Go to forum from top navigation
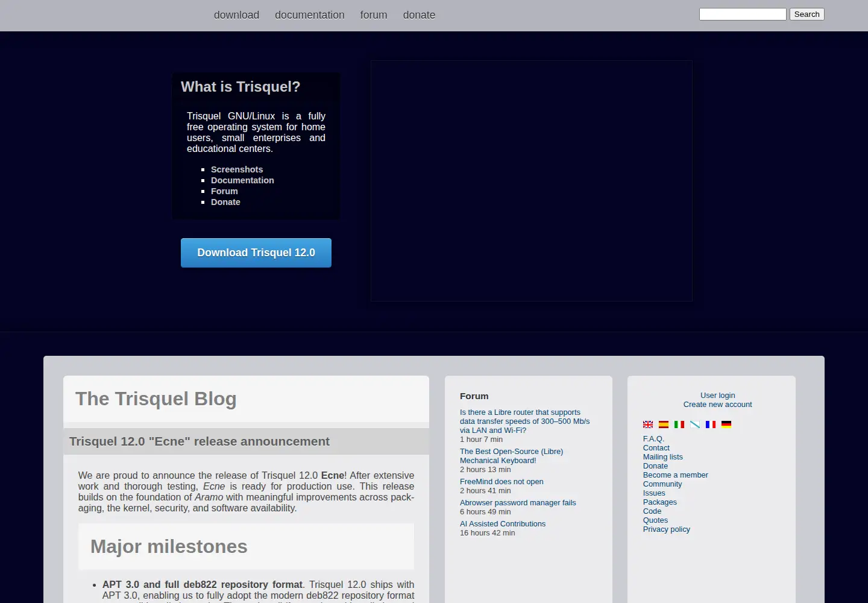The width and height of the screenshot is (868, 603). pyautogui.click(x=374, y=15)
